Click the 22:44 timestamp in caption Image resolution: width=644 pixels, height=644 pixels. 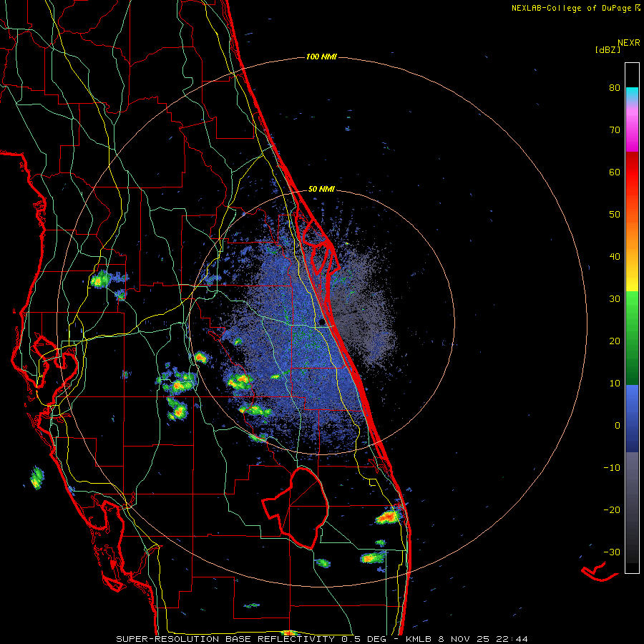tap(512, 639)
